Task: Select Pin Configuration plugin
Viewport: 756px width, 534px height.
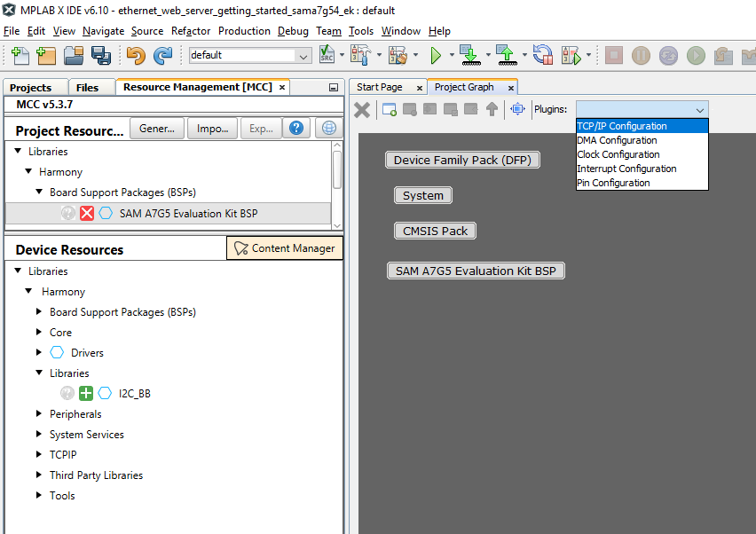Action: coord(642,183)
